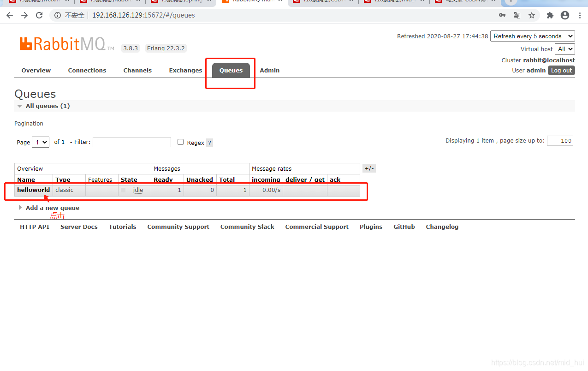Click the idle state text
This screenshot has width=588, height=371.
pyautogui.click(x=138, y=190)
